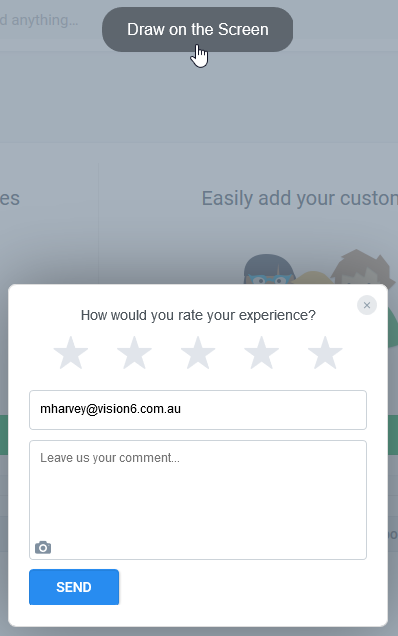Click the 'Draw on the Screen' tooltip bubble
The image size is (398, 636).
[x=198, y=29]
